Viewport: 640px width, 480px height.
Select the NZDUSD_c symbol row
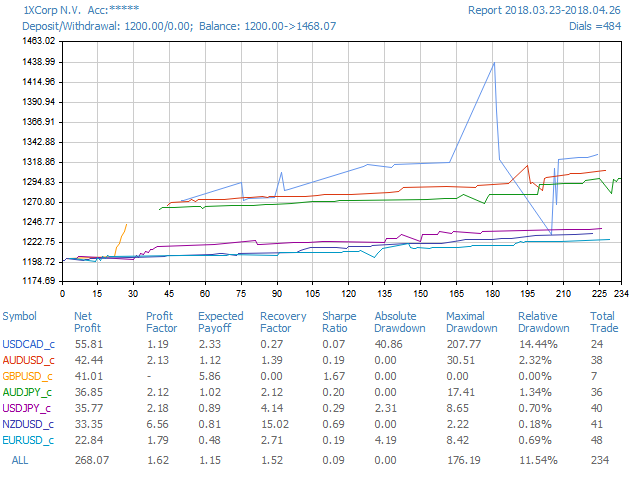point(28,424)
